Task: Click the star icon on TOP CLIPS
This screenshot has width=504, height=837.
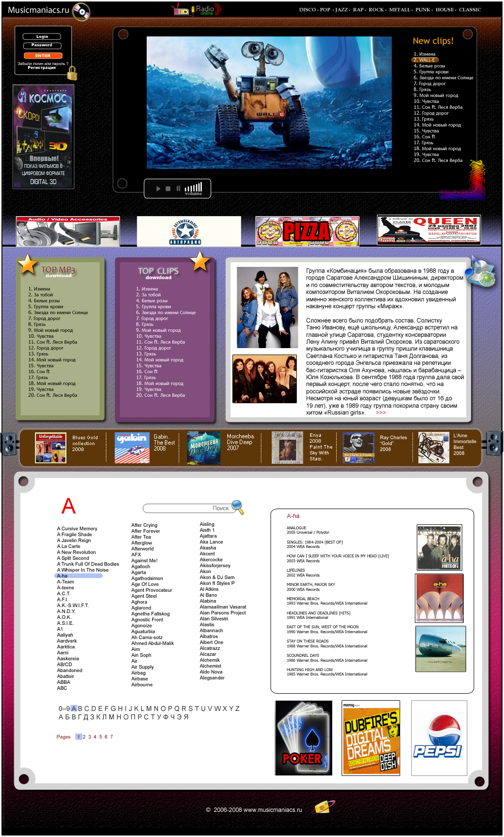Action: click(200, 261)
